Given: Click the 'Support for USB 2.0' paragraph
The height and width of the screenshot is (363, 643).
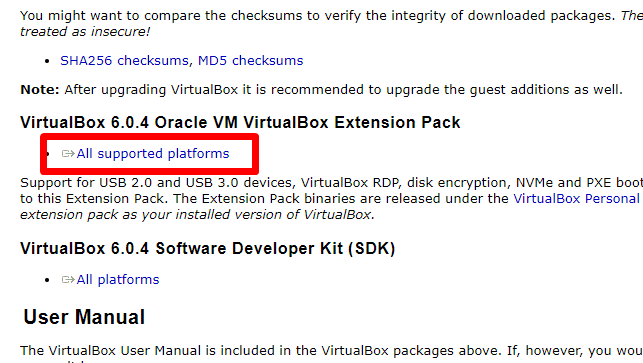Looking at the screenshot, I should click(331, 199).
